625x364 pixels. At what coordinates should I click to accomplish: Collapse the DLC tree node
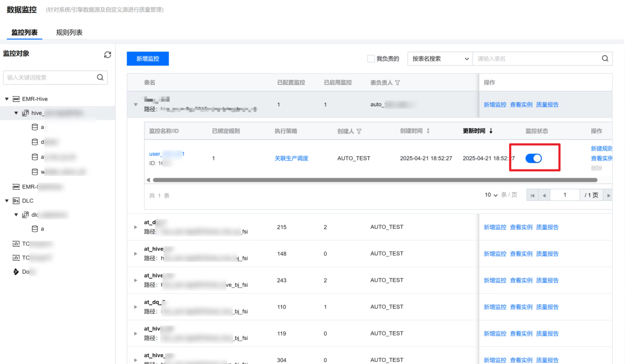[x=7, y=201]
